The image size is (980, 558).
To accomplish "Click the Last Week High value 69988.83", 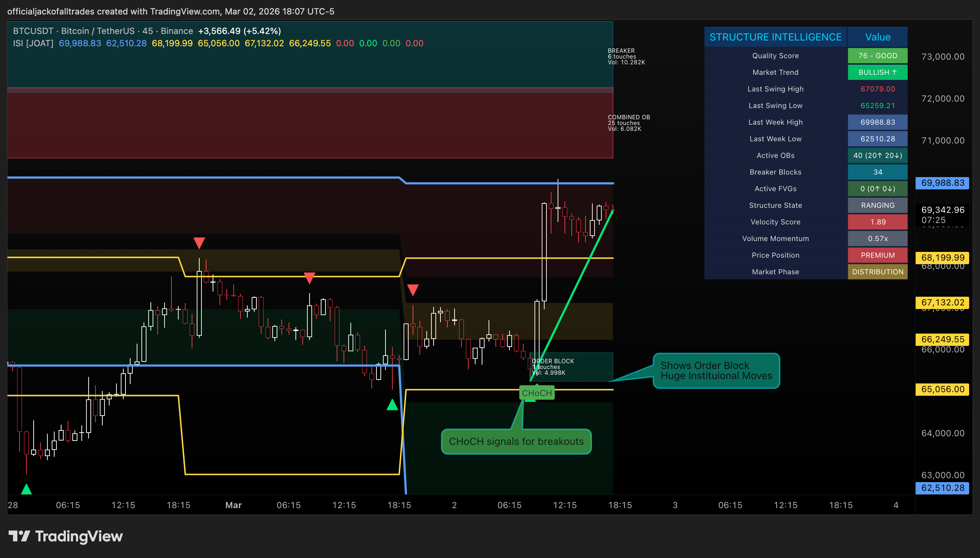I will coord(878,122).
